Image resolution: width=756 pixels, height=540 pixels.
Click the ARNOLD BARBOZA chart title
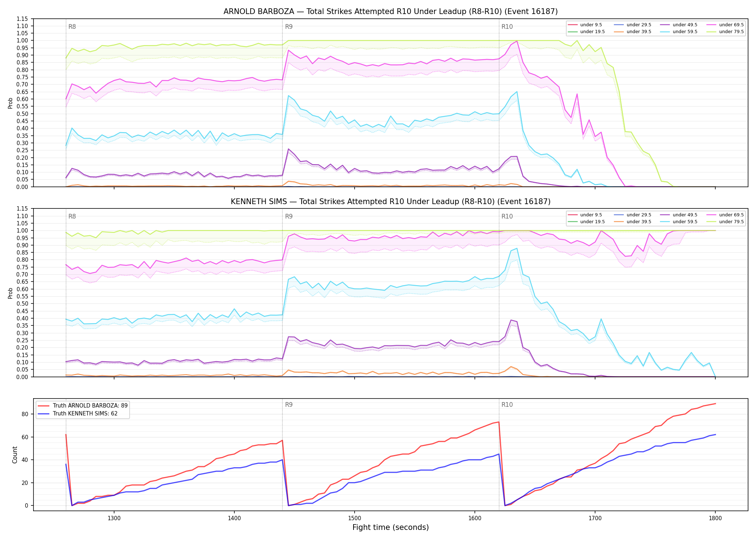391,12
